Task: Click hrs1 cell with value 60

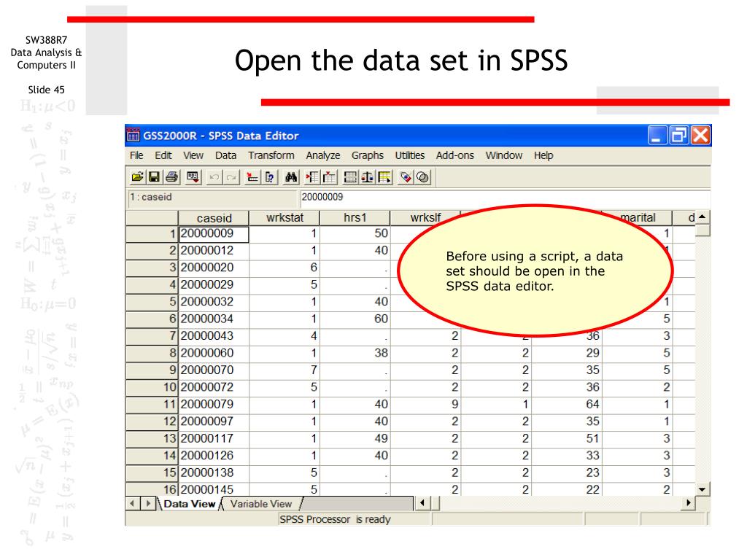Action: coord(355,319)
